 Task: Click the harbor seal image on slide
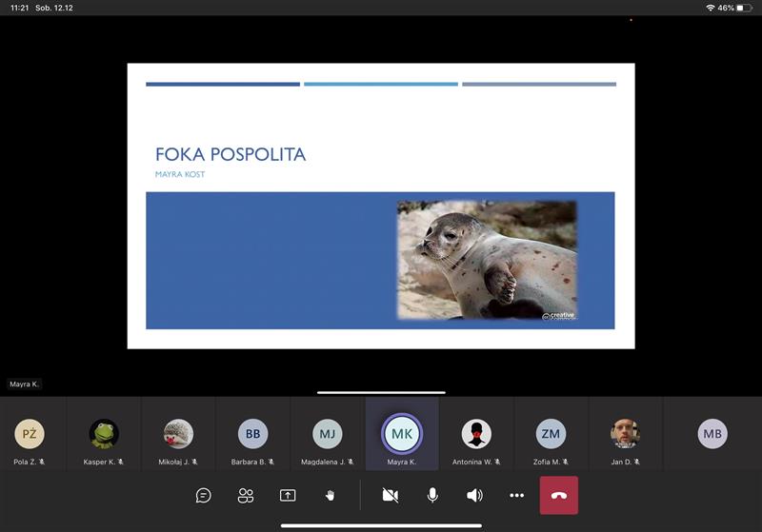(x=487, y=260)
